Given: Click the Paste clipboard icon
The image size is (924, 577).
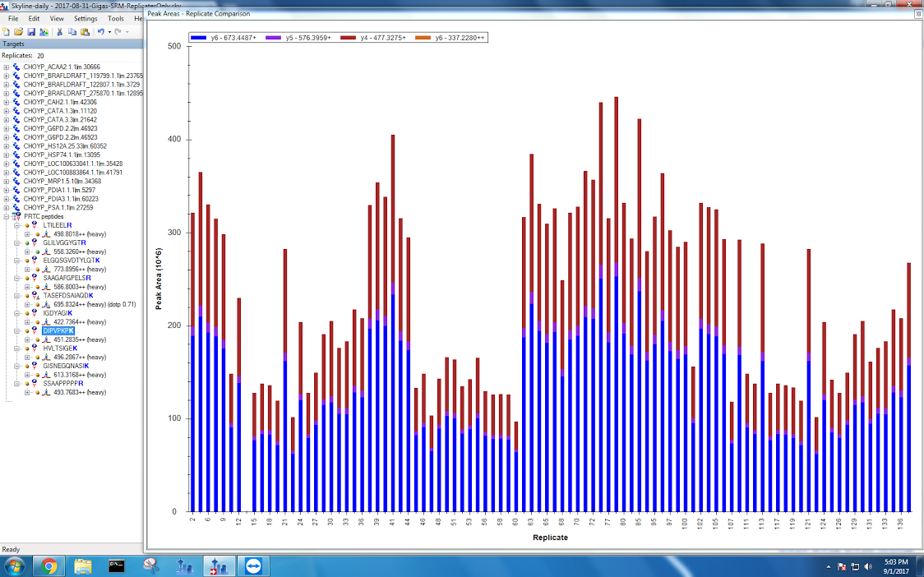Looking at the screenshot, I should click(x=85, y=32).
